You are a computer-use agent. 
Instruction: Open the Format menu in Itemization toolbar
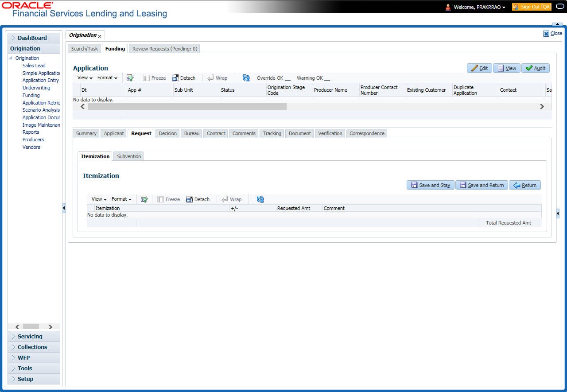tap(121, 199)
